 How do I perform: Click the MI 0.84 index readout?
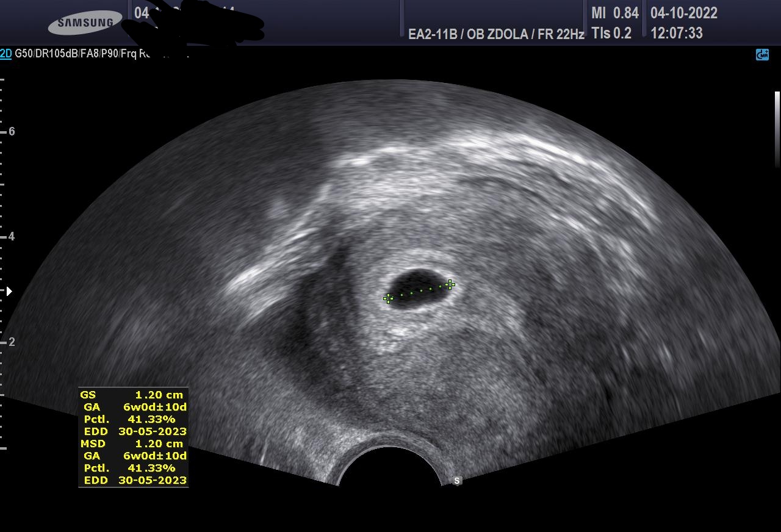click(614, 13)
